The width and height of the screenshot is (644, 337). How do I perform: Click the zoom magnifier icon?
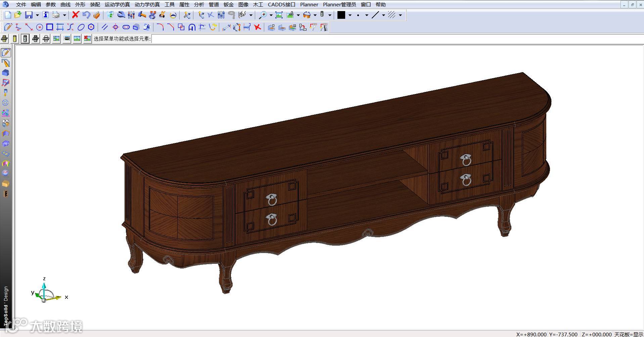263,15
